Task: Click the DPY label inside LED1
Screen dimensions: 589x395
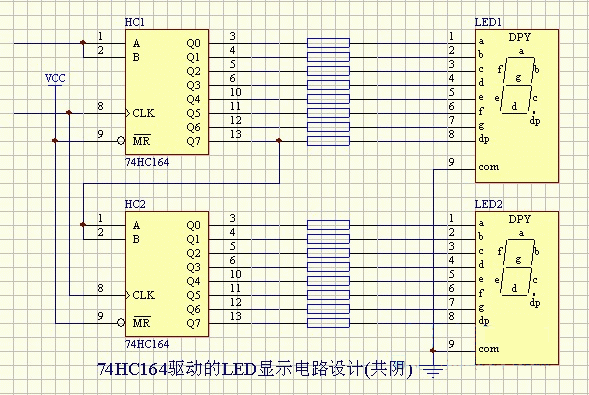Action: coord(520,38)
